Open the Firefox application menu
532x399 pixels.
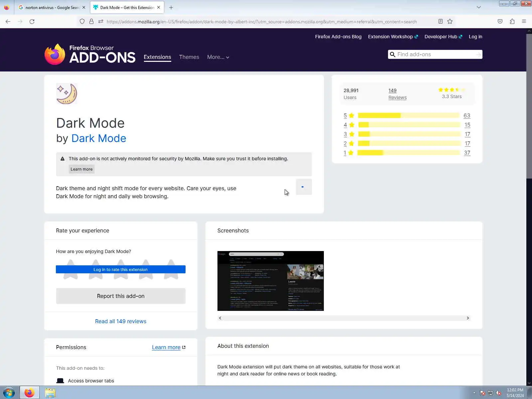click(x=524, y=22)
